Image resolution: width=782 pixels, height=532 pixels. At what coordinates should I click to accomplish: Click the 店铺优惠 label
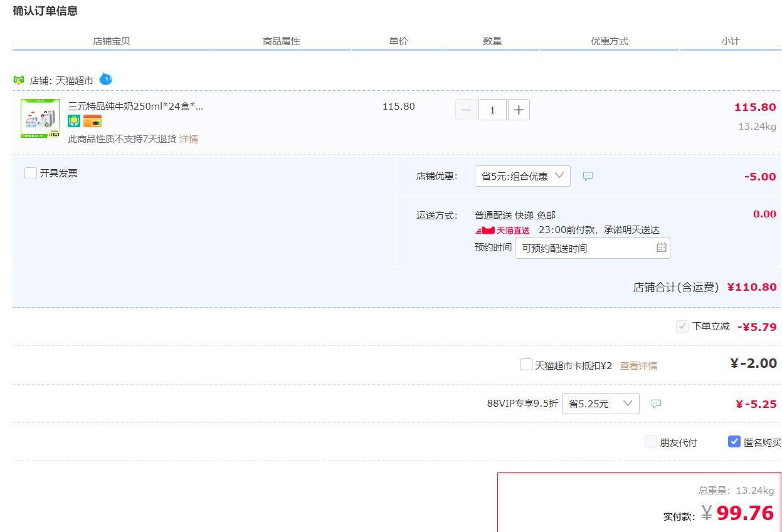pos(437,176)
